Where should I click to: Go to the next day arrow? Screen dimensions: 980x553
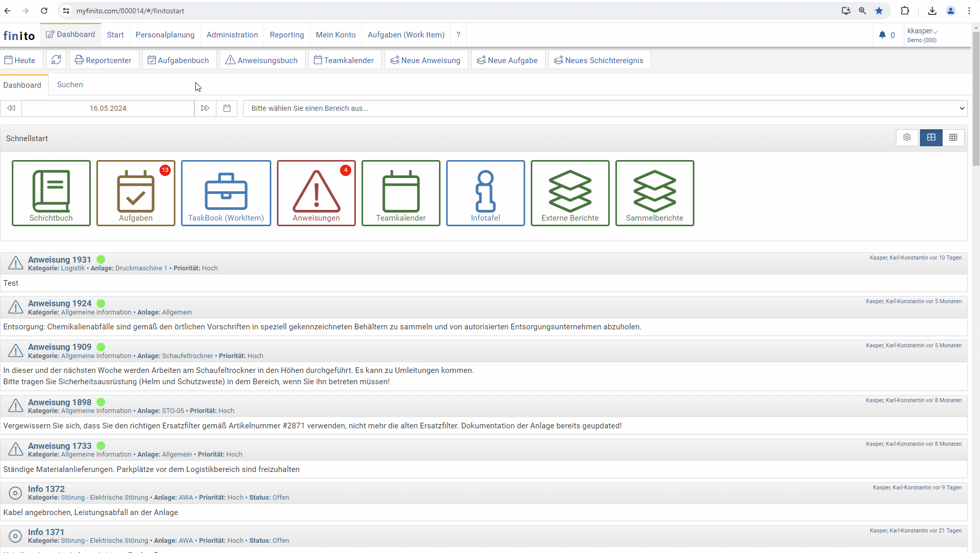click(205, 108)
